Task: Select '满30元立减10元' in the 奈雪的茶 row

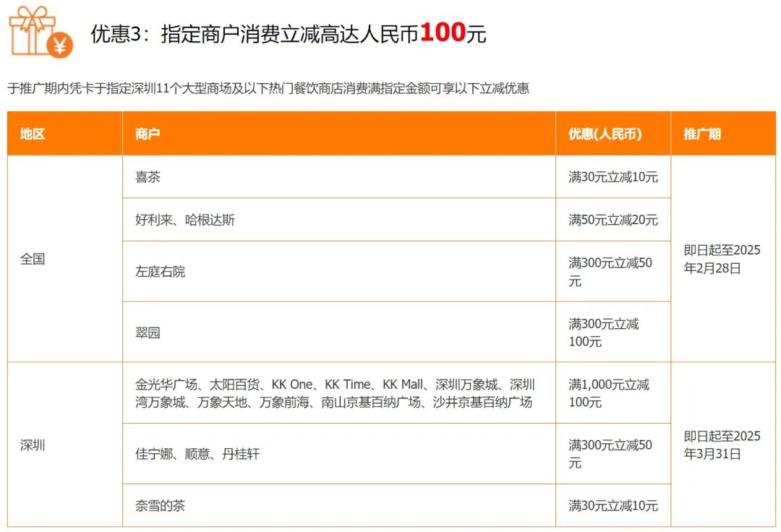Action: tap(613, 506)
